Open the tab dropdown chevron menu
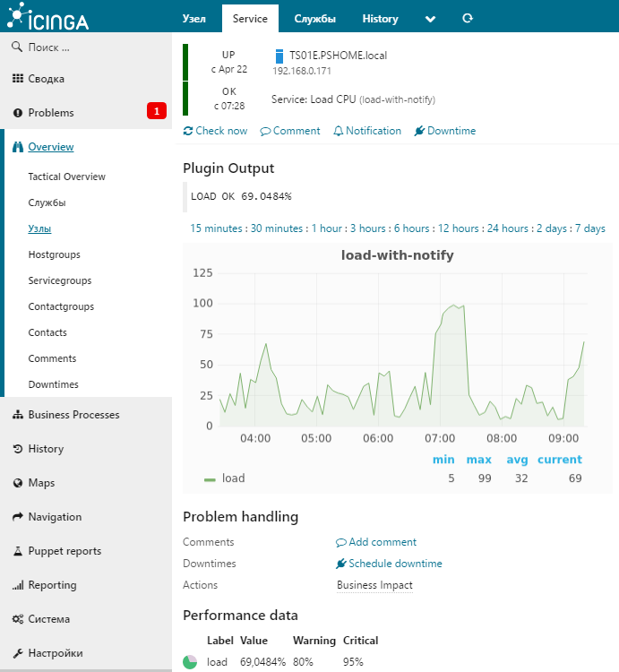 point(431,18)
